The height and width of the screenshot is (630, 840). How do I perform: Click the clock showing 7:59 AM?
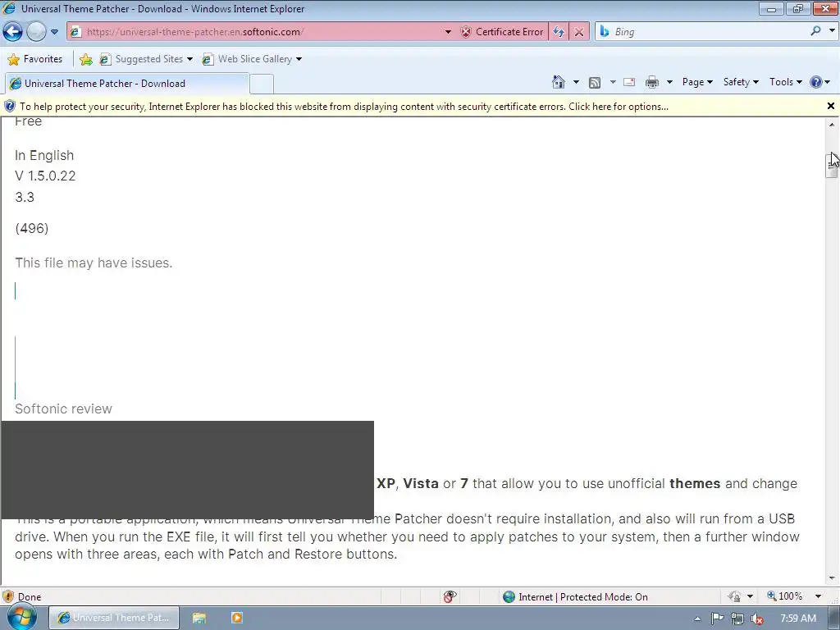coord(798,619)
